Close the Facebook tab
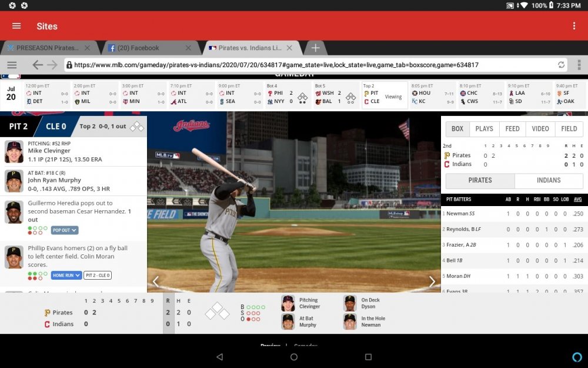The width and height of the screenshot is (588, 368). pyautogui.click(x=188, y=48)
